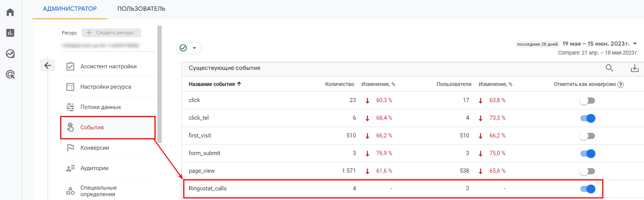Screen dimensions: 644x200
Task: Click the 73,3 % user change value
Action: click(497, 118)
